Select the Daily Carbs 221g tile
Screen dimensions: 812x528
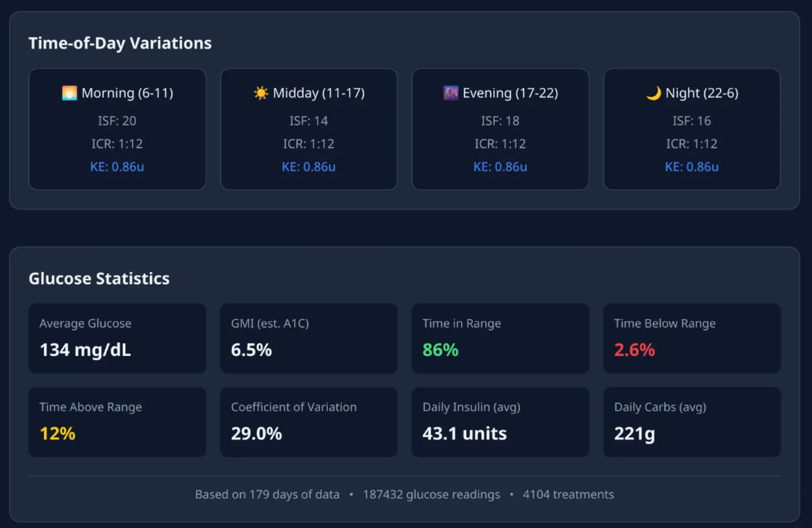[x=692, y=422]
